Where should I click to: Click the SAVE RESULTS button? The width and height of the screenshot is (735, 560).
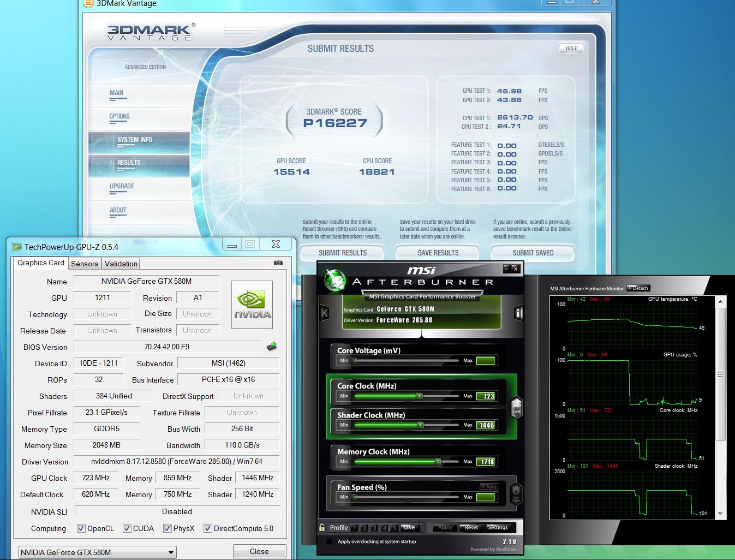tap(438, 253)
